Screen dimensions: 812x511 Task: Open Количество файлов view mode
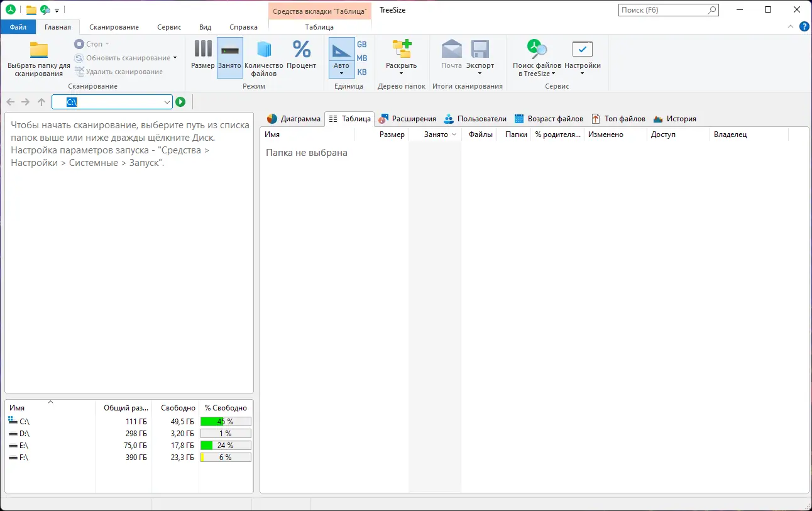(263, 57)
